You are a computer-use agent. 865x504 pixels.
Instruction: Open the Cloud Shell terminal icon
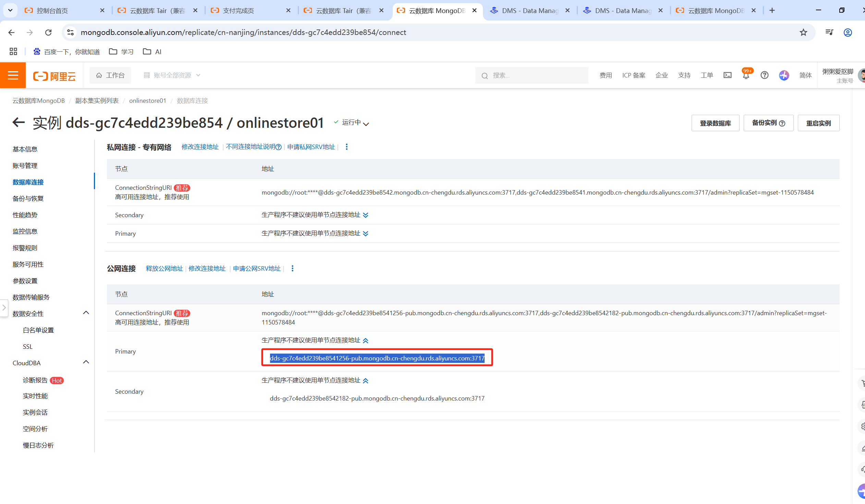tap(727, 75)
